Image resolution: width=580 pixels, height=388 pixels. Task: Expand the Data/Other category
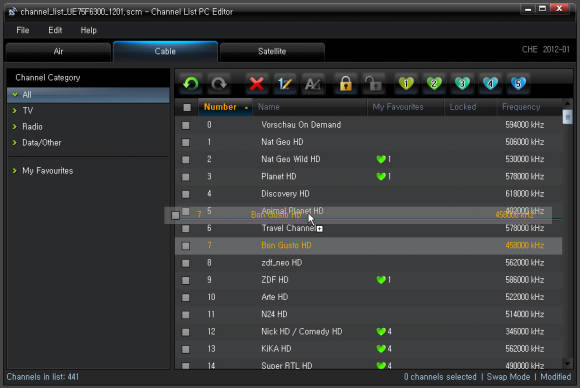pos(15,143)
